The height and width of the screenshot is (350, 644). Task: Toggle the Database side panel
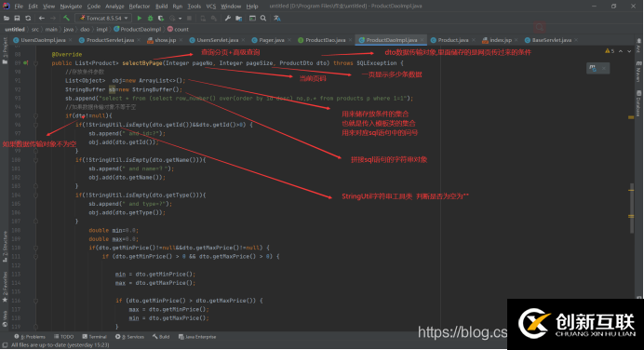coord(638,103)
